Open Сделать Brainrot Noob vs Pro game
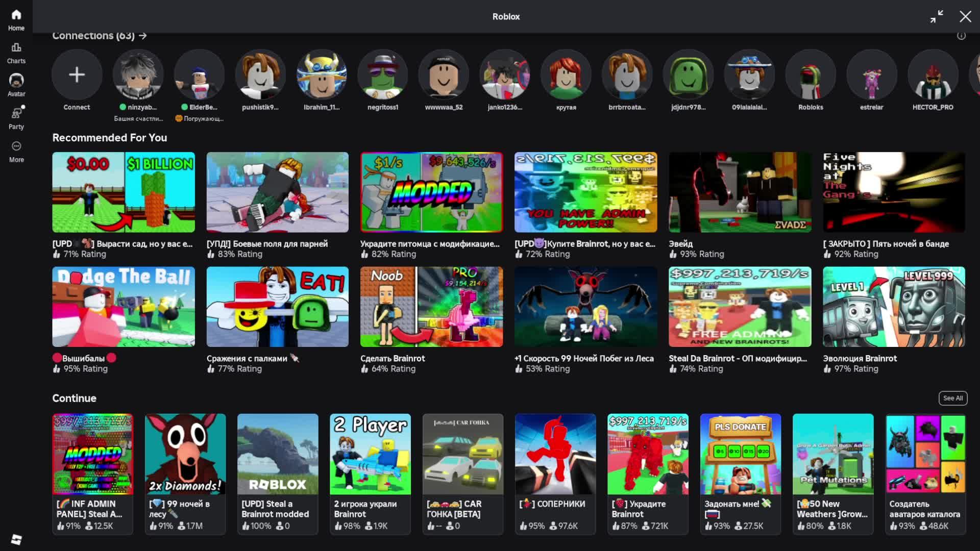The height and width of the screenshot is (551, 980). (432, 307)
